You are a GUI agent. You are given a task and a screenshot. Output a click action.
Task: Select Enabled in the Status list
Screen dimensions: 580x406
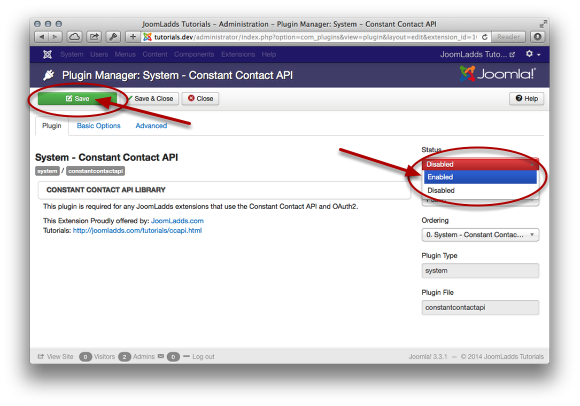point(480,177)
